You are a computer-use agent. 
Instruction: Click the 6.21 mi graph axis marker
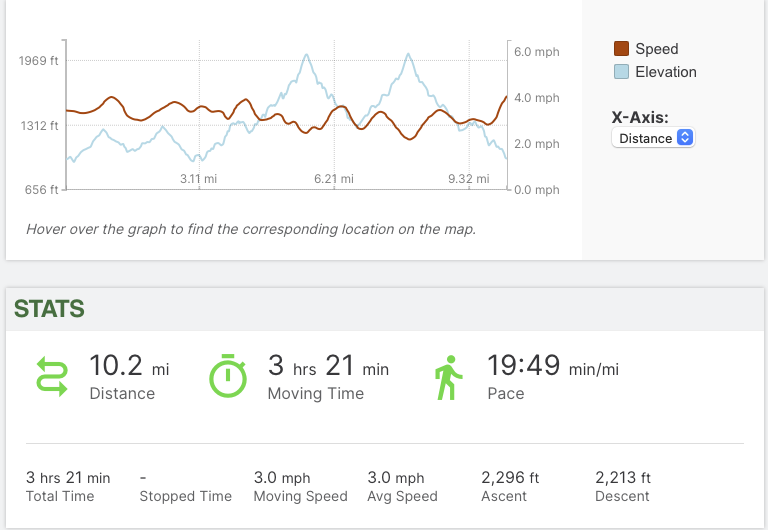coord(333,179)
